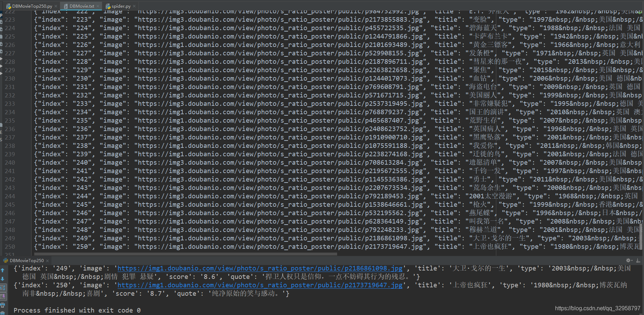Click "Process finished with exit code 0" text

[x=77, y=310]
